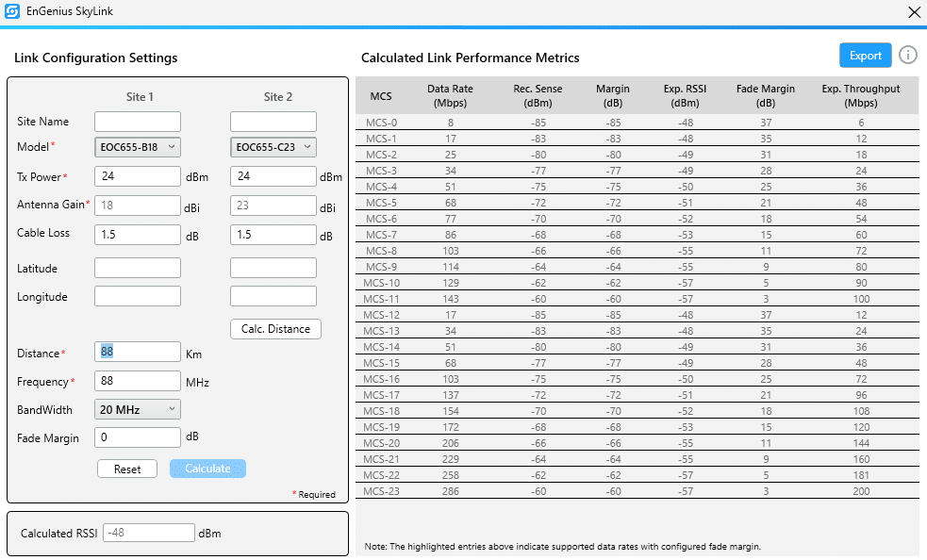Focus the Fade Margin input field

pos(137,437)
